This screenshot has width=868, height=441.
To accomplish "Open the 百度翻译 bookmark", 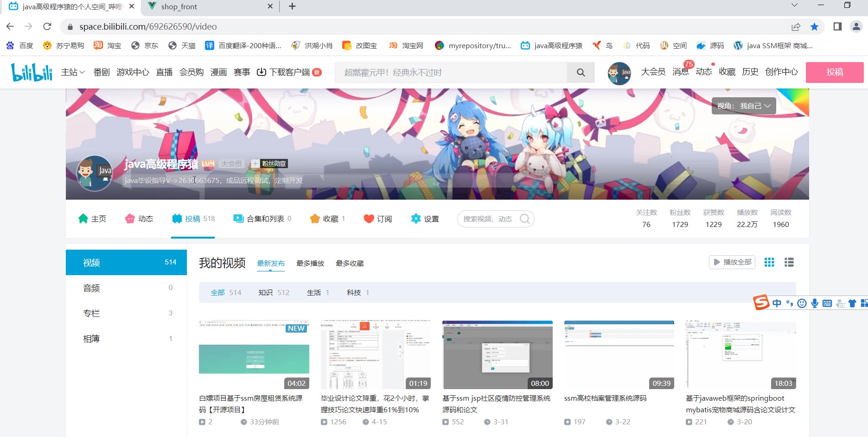I will pyautogui.click(x=243, y=45).
